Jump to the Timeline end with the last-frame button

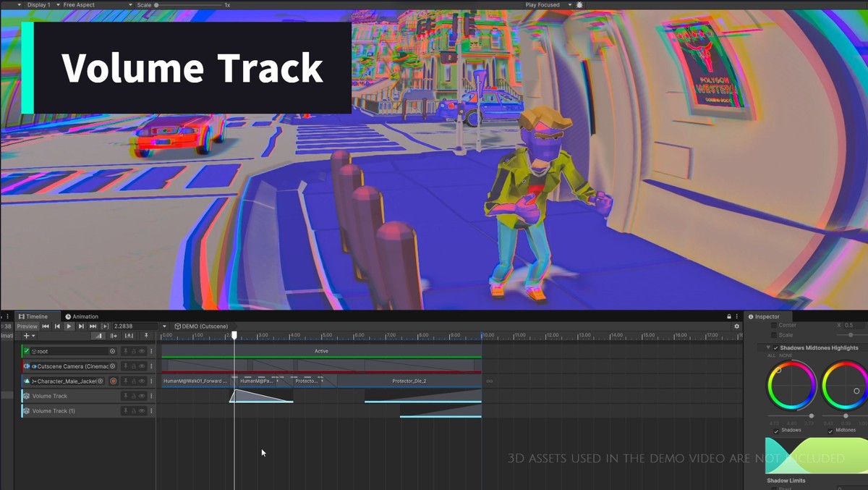tap(93, 326)
